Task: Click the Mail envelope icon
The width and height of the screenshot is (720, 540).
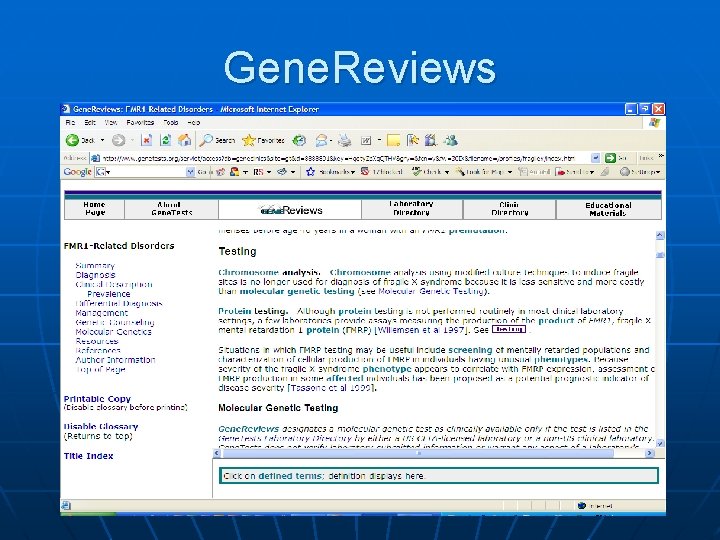Action: click(321, 140)
